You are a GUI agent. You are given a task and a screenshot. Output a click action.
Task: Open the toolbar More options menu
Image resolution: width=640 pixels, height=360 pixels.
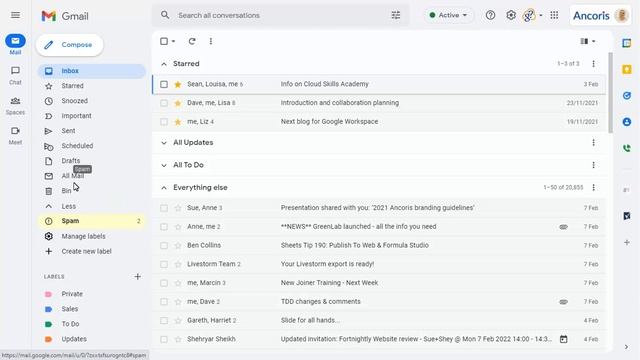click(211, 41)
